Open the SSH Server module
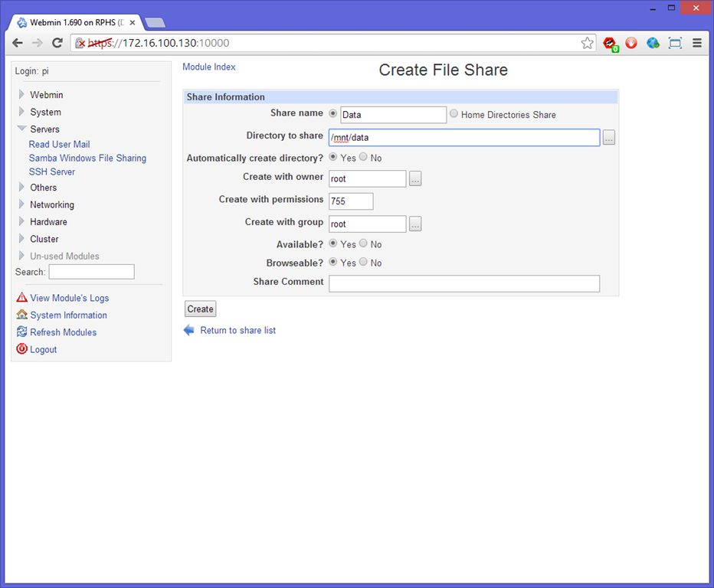Image resolution: width=714 pixels, height=588 pixels. 52,171
